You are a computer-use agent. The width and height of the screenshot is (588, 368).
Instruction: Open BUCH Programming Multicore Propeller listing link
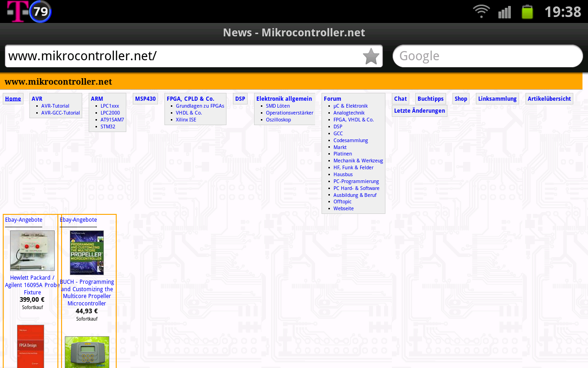click(87, 293)
